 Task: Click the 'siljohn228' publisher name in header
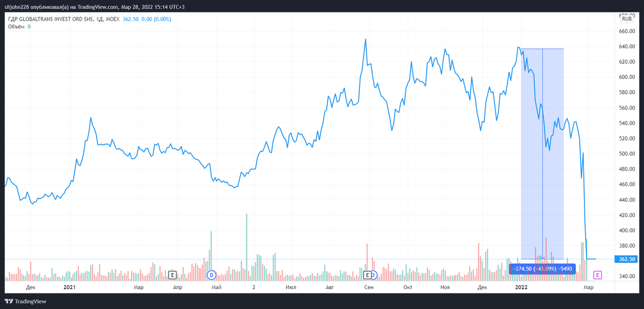pyautogui.click(x=16, y=7)
